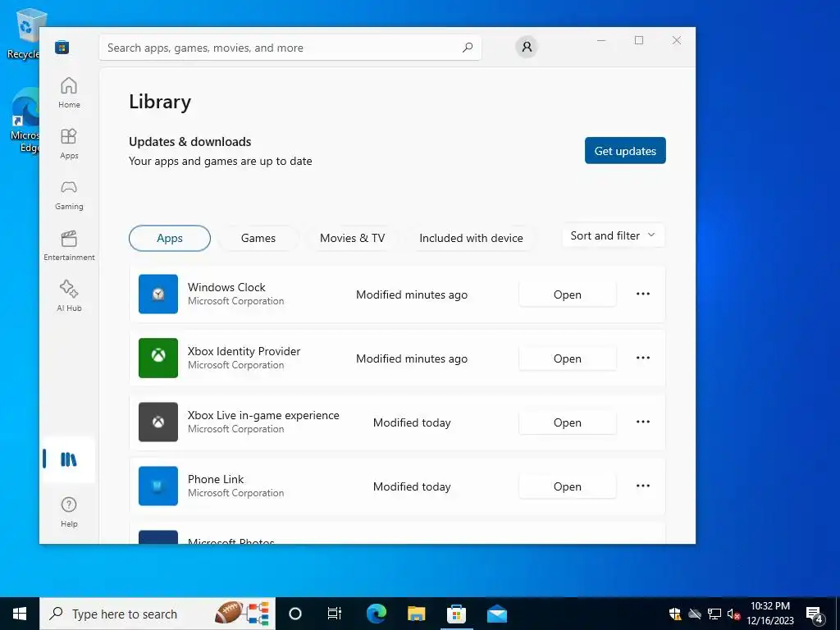Select the Library icon in sidebar
The image size is (840, 630).
point(69,459)
